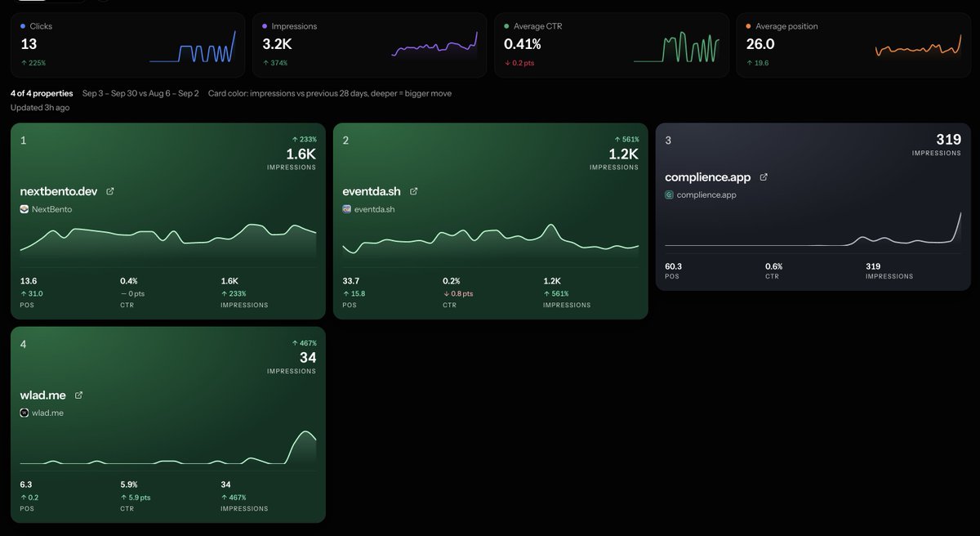Click the 3.2K Impressions total value
Screen dimensions: 980x536
278,44
